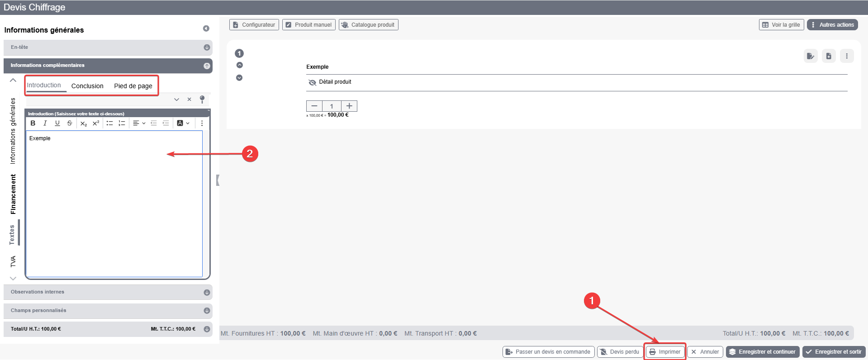
Task: Switch to the Conclusion tab
Action: (x=87, y=86)
